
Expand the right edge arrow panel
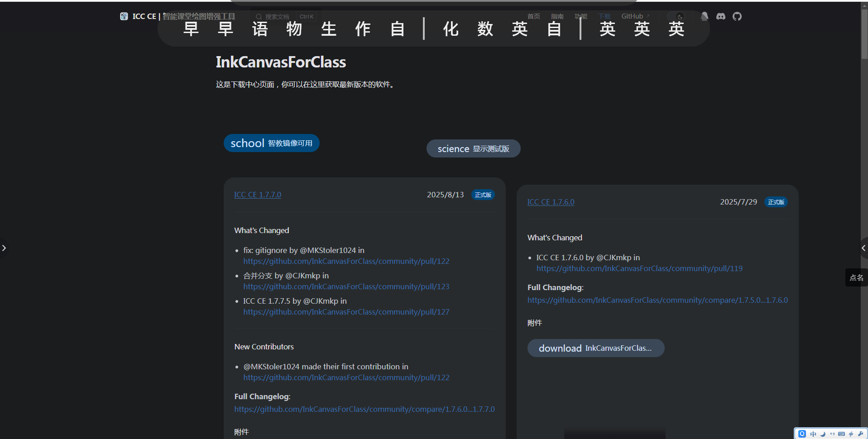click(x=863, y=248)
